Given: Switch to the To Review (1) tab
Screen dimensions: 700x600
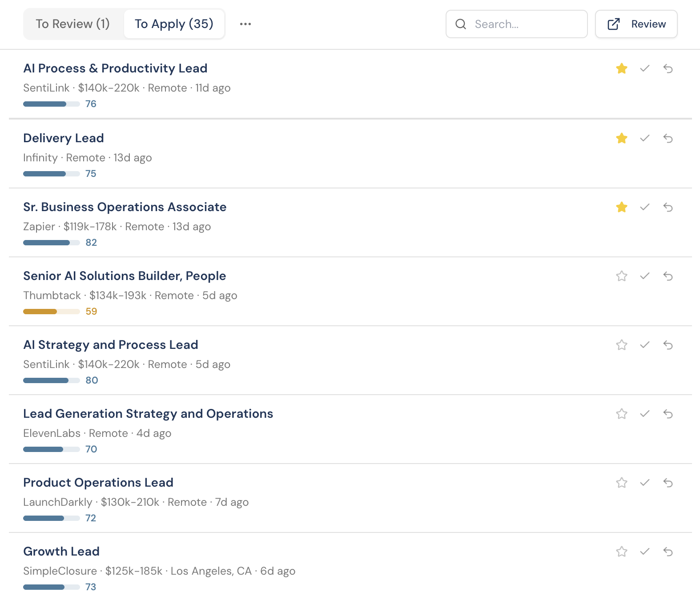Looking at the screenshot, I should (x=73, y=24).
